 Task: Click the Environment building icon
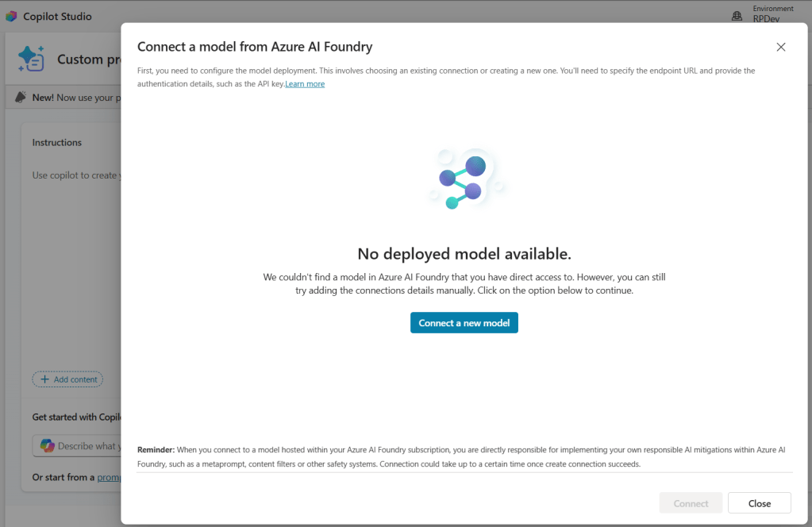tap(737, 15)
